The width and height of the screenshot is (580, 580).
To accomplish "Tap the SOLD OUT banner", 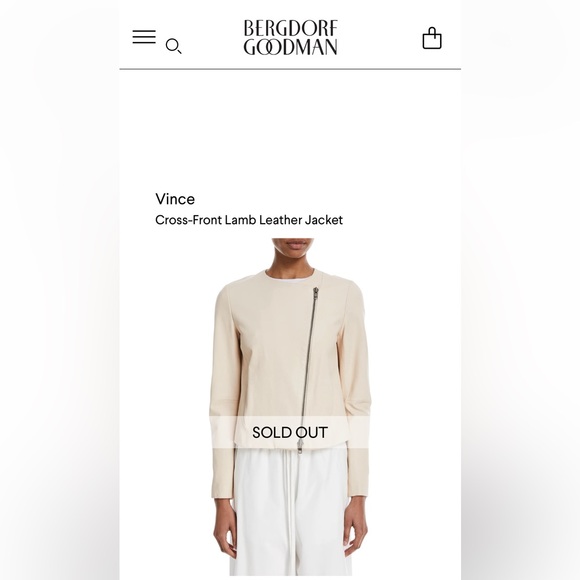I will coord(290,432).
